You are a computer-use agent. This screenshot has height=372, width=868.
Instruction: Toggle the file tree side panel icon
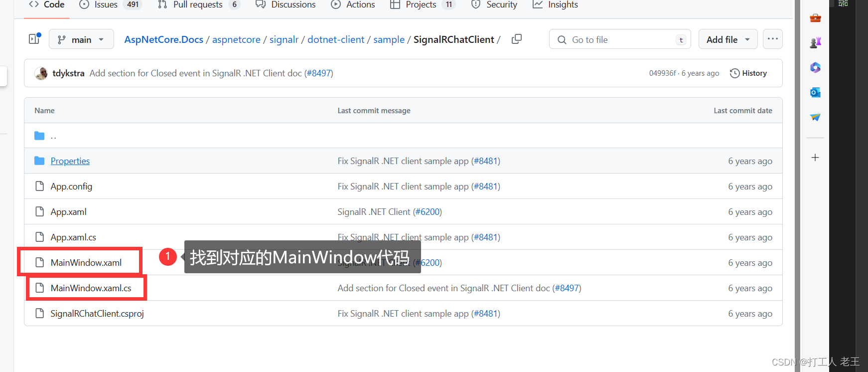coord(34,39)
